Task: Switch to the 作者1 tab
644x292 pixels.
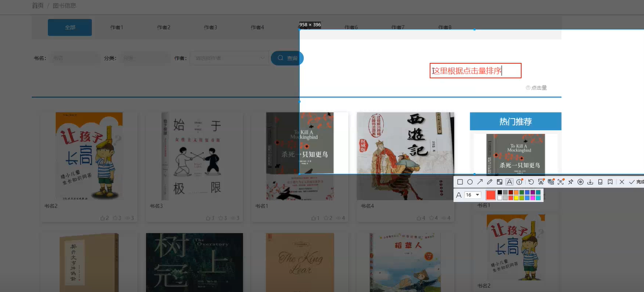Action: [x=117, y=27]
